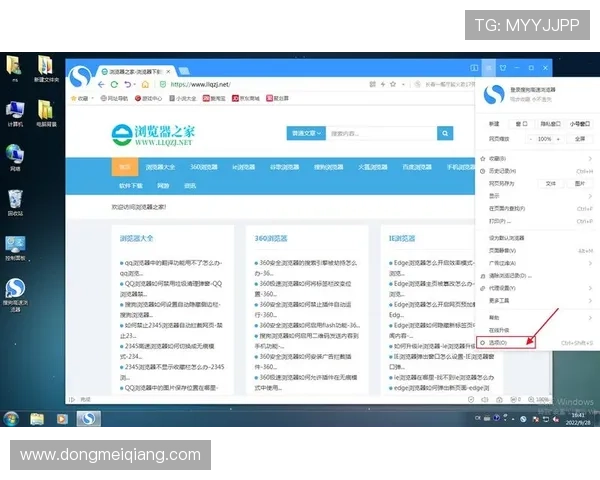Click the lightning speed-mode icon
This screenshot has height=480, width=600.
coord(382,84)
